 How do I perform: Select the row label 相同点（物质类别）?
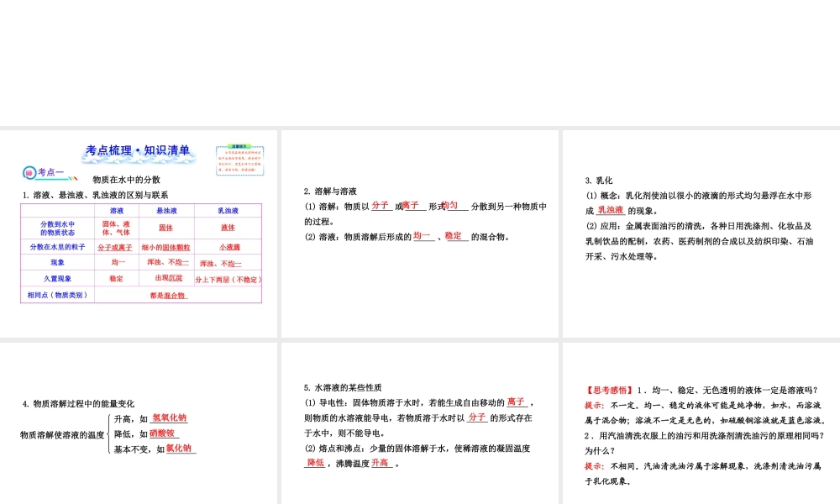click(x=57, y=295)
